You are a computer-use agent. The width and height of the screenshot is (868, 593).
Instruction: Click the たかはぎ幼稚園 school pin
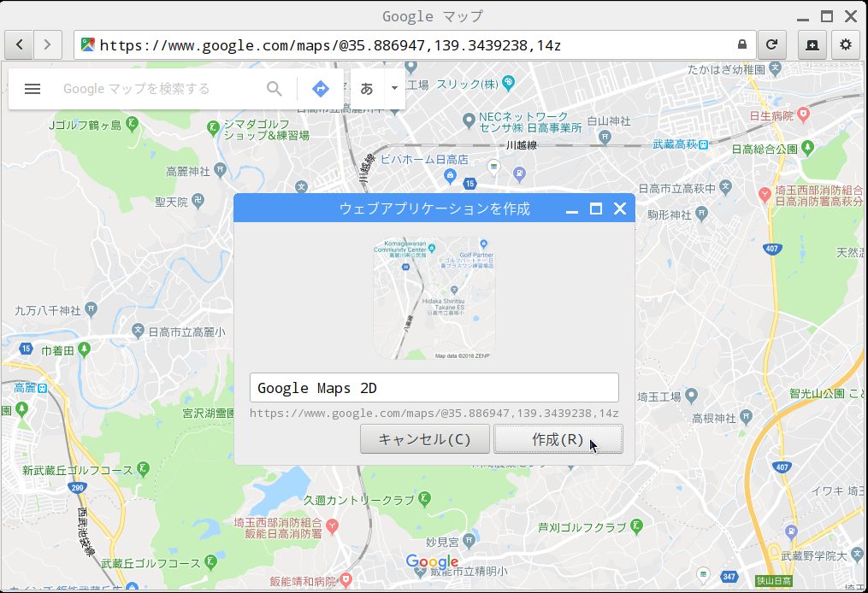pos(775,68)
